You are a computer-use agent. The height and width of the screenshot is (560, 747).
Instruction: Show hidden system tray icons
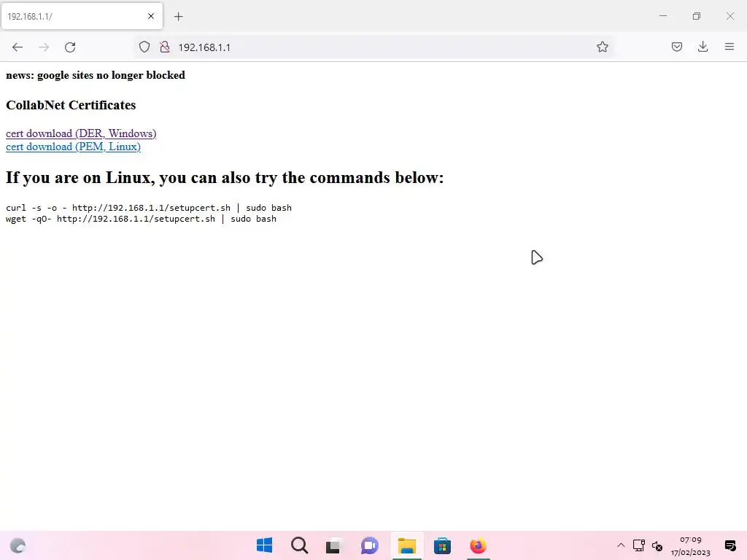click(x=621, y=545)
